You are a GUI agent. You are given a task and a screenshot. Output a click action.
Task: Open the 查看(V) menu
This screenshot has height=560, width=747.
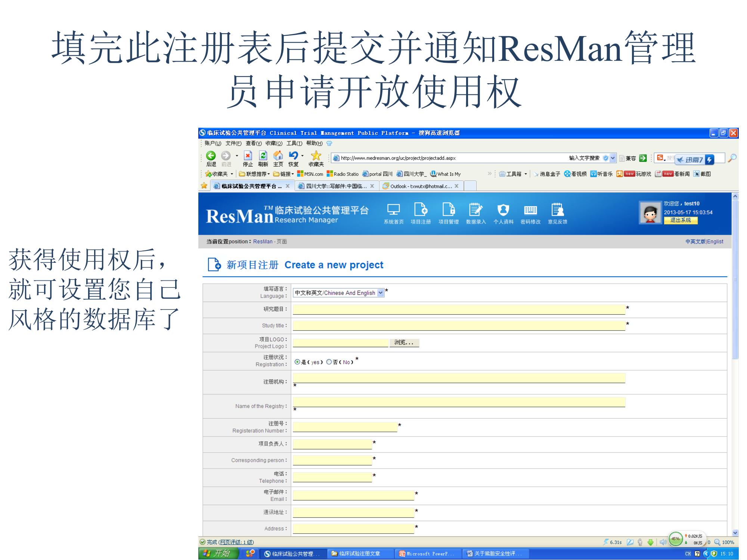254,143
